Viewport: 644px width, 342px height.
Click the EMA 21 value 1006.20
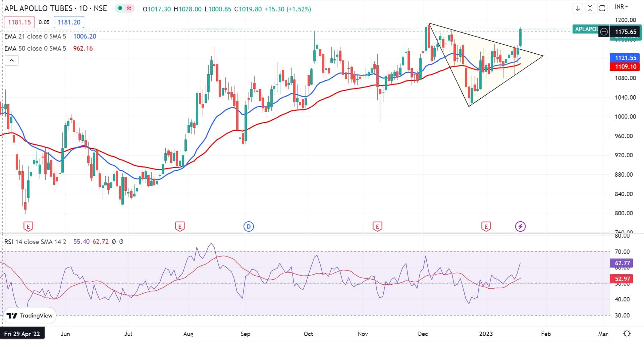[85, 36]
